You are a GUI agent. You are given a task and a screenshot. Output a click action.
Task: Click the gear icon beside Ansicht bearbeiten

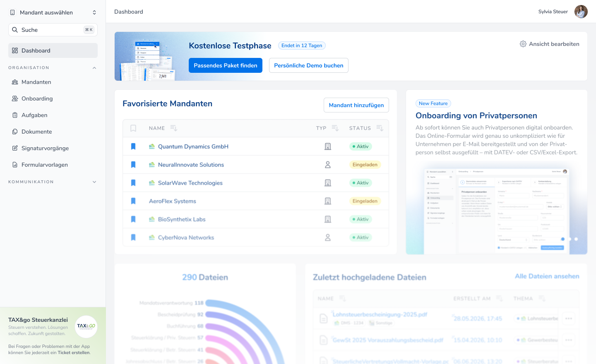coord(523,44)
